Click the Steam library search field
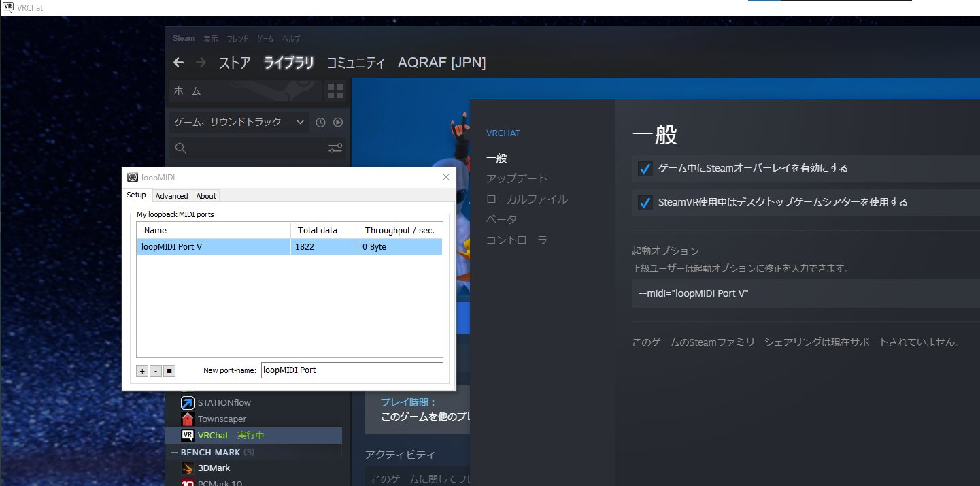The height and width of the screenshot is (486, 980). (257, 148)
